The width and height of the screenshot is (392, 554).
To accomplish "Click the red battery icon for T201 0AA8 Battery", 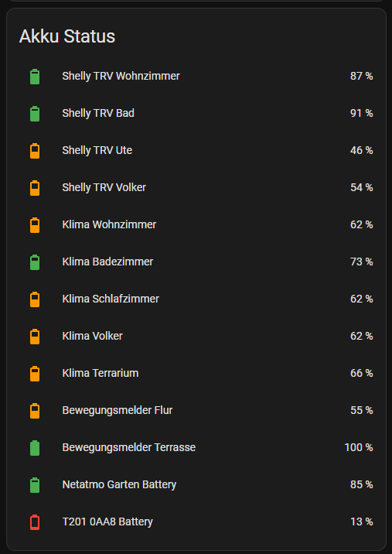I will 35,522.
